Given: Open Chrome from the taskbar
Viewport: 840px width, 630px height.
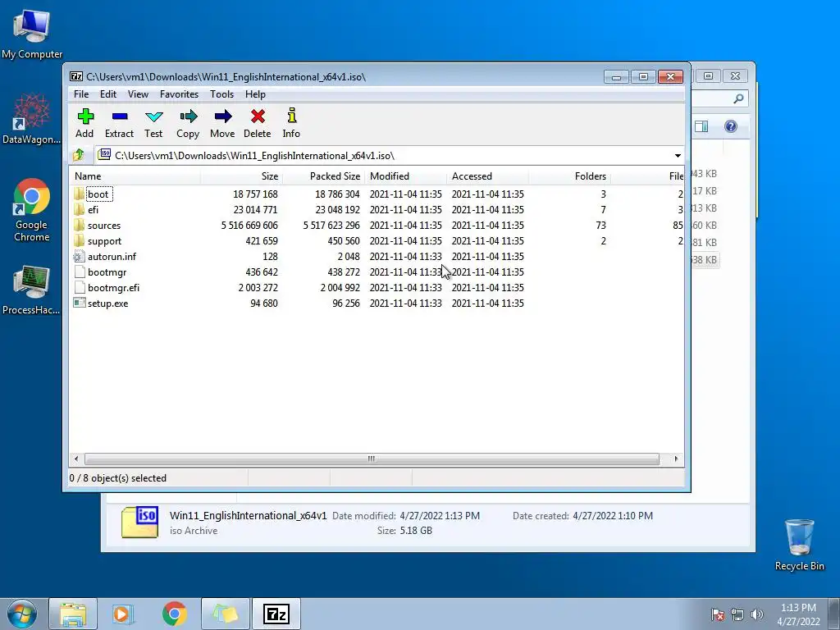Looking at the screenshot, I should pos(175,614).
